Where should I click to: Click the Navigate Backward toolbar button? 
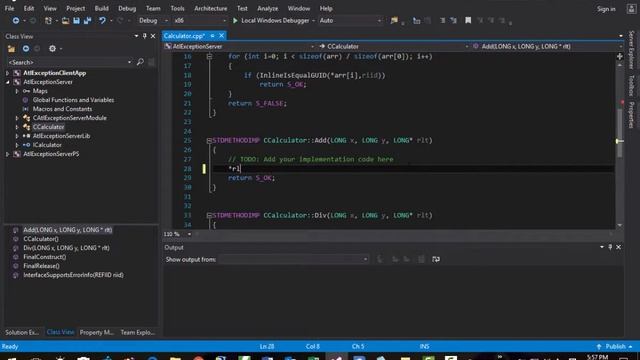tap(16, 20)
